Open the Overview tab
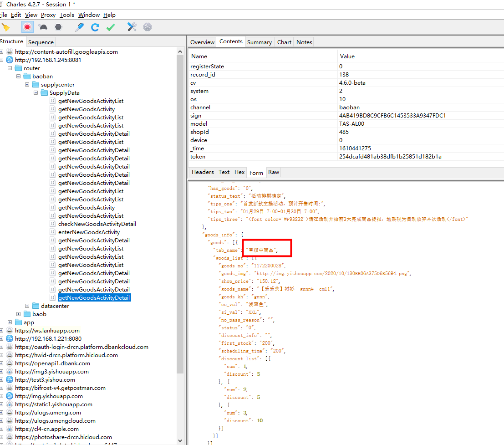Image resolution: width=504 pixels, height=445 pixels. (x=202, y=42)
